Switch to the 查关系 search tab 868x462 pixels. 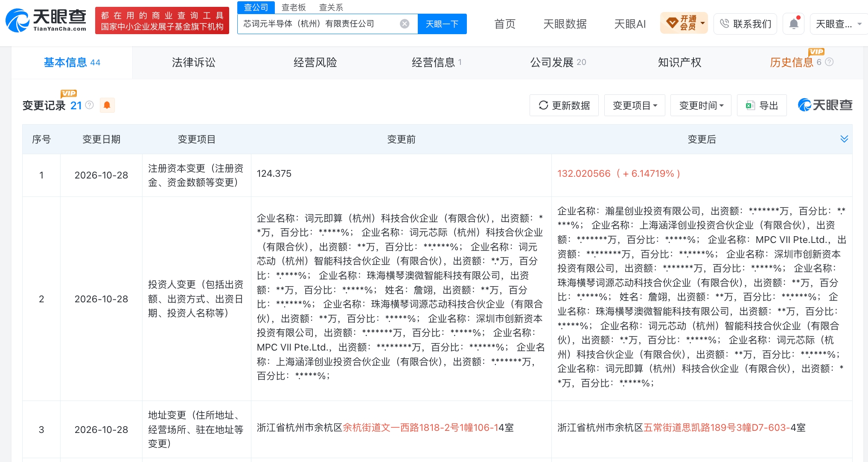331,7
